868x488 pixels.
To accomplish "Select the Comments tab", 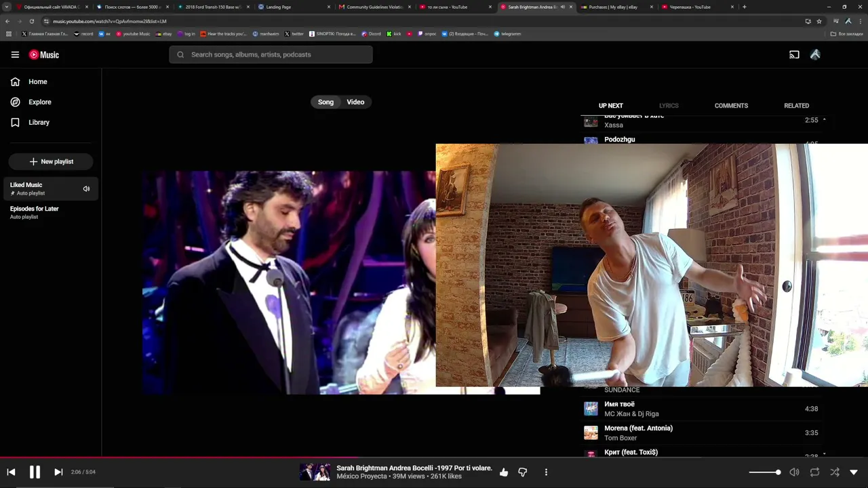I will coord(731,106).
